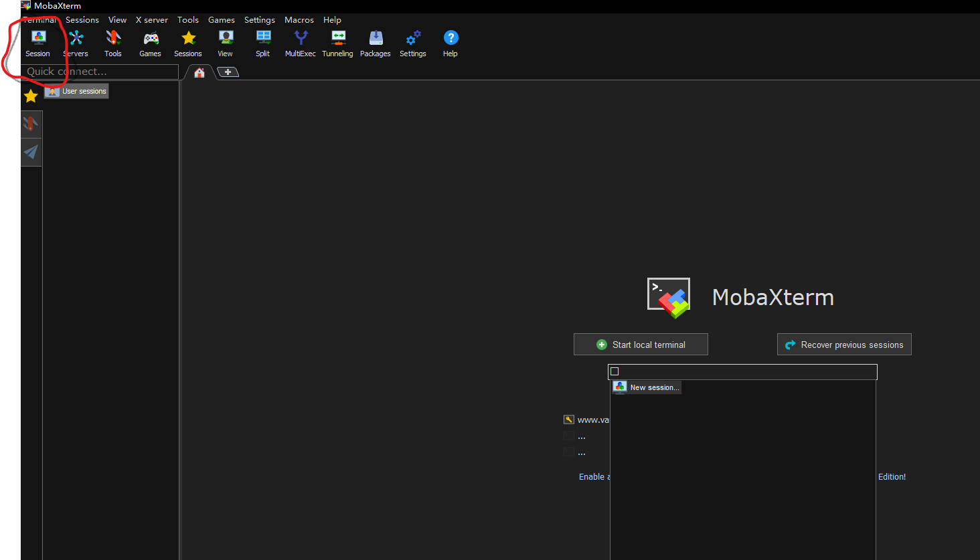Open the Sessions star toolbar icon
980x560 pixels.
(188, 43)
